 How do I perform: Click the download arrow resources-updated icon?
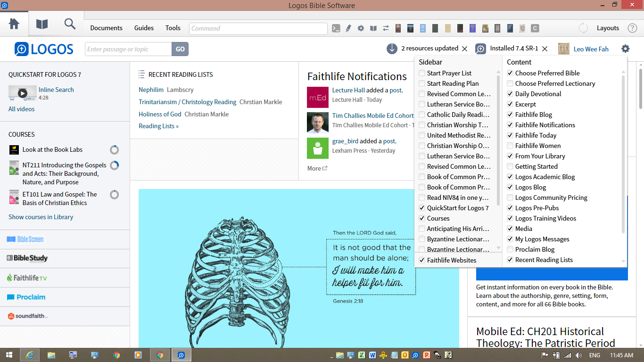[x=392, y=49]
